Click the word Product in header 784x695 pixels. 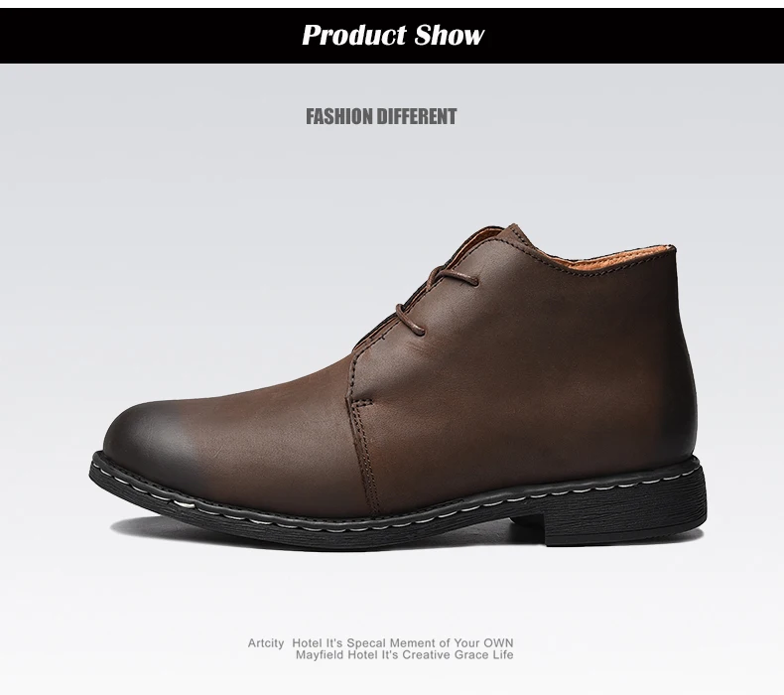354,35
